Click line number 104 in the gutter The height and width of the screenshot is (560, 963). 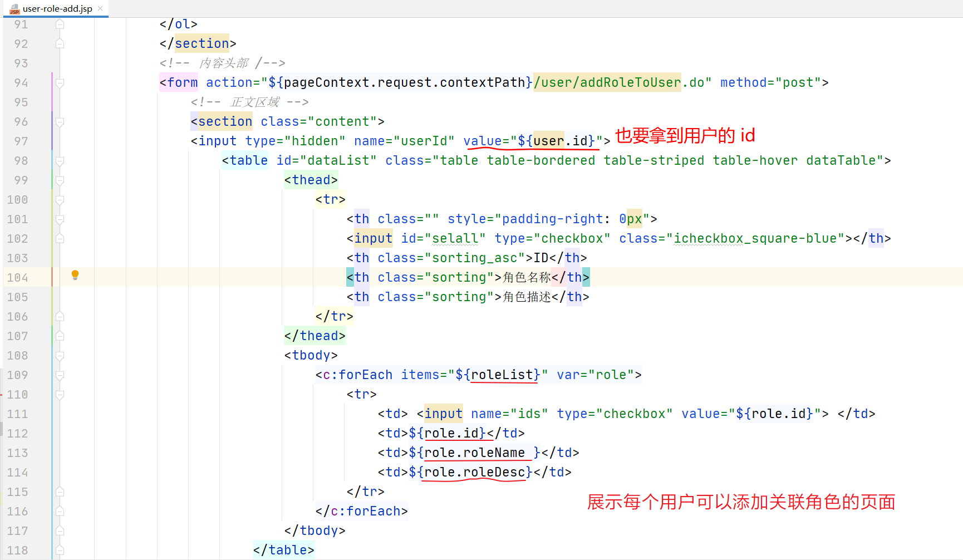[17, 277]
